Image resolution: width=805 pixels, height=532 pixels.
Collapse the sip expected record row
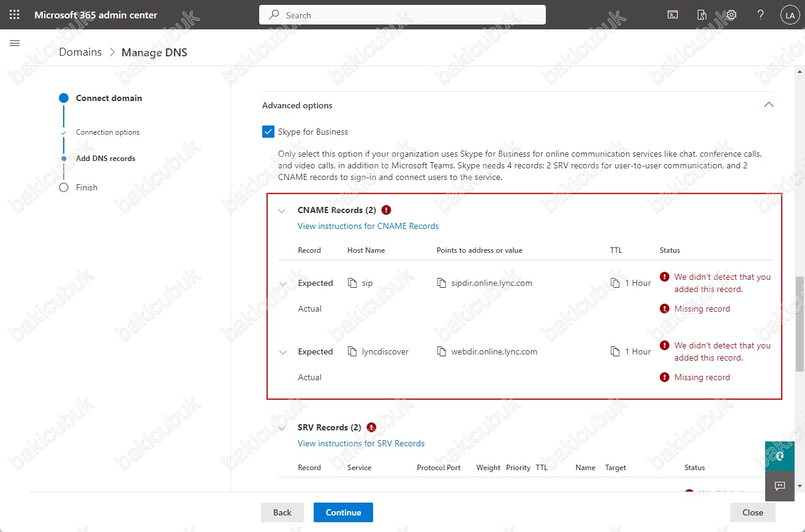click(x=282, y=283)
